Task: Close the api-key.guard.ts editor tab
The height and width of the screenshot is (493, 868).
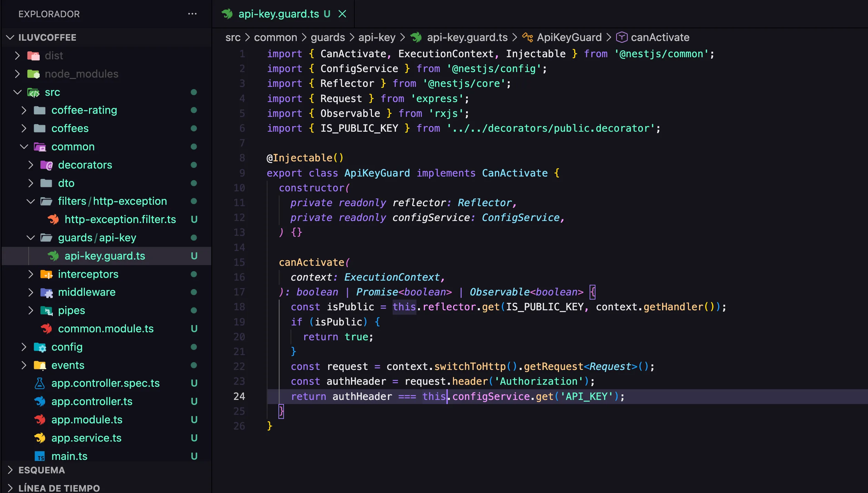Action: pos(342,14)
